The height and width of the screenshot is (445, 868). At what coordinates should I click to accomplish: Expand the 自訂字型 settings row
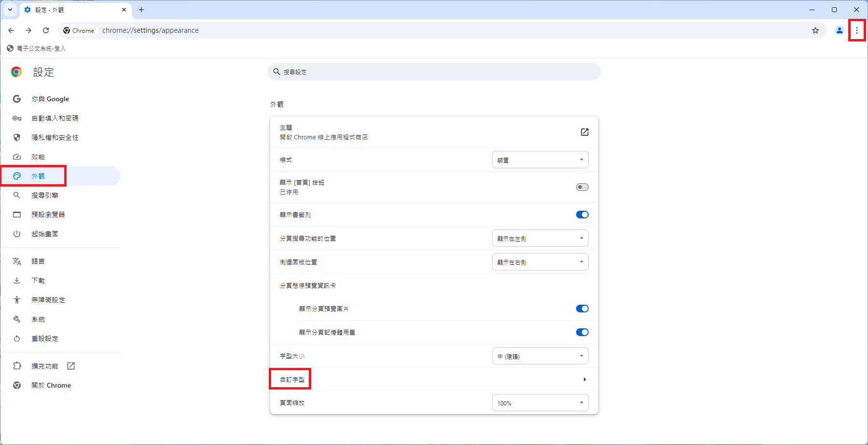click(433, 379)
